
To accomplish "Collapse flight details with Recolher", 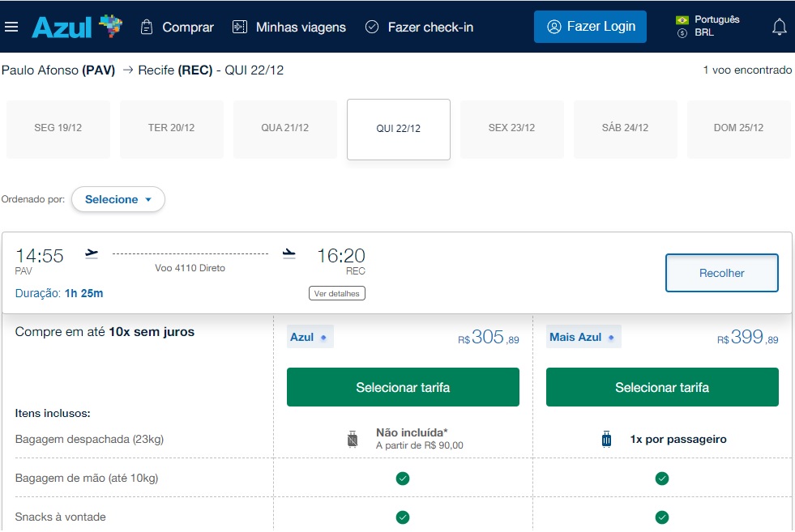I will (721, 273).
